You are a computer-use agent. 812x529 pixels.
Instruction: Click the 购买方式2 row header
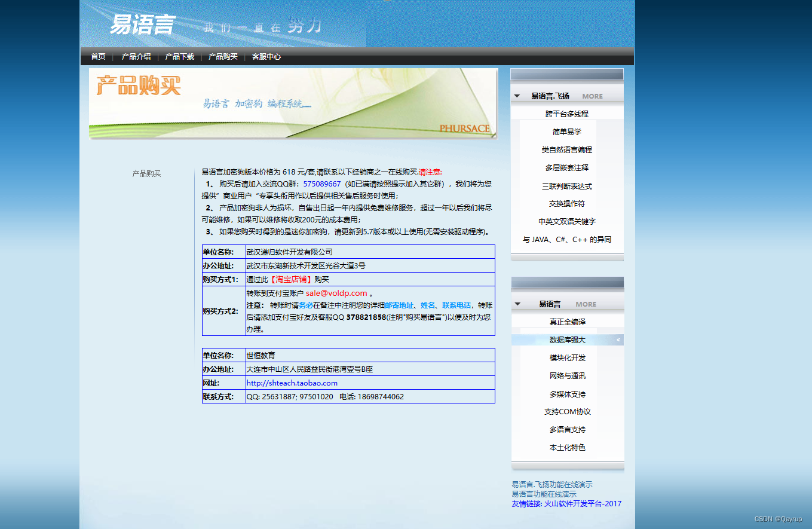224,311
